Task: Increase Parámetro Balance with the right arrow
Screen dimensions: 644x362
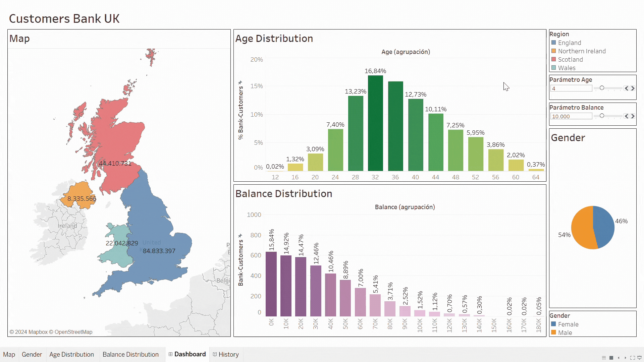Action: (x=633, y=116)
